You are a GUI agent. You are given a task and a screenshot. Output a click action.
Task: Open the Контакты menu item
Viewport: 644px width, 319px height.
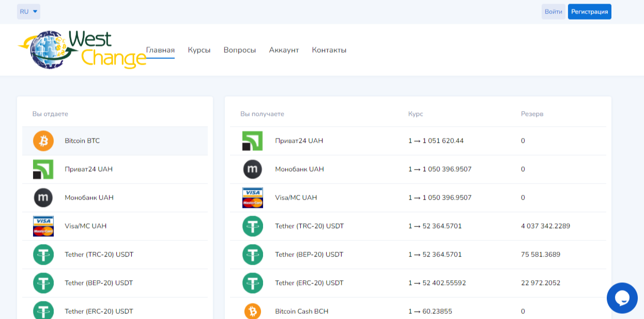click(329, 50)
